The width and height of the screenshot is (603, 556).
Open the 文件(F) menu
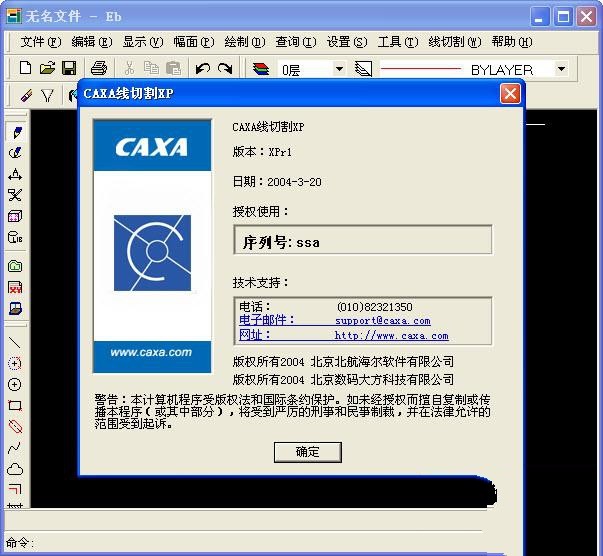(x=40, y=42)
